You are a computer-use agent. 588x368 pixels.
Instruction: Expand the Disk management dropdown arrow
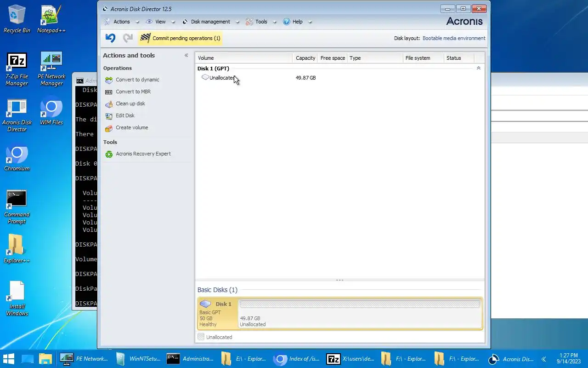click(x=237, y=22)
